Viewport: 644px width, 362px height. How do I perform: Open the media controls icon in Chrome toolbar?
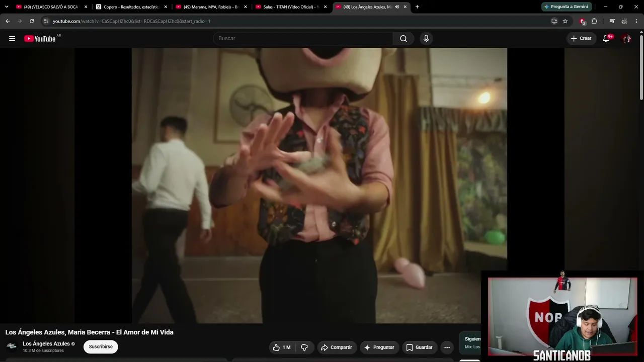coord(612,21)
